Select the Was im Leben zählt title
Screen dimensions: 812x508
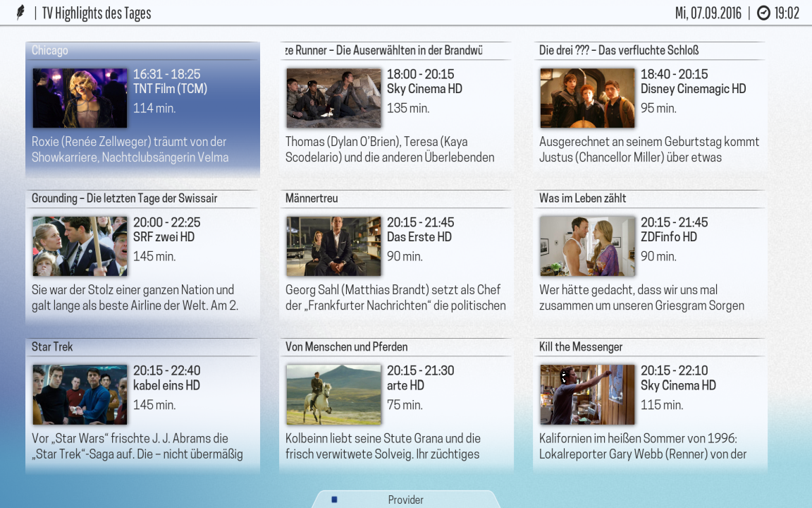[x=583, y=198]
